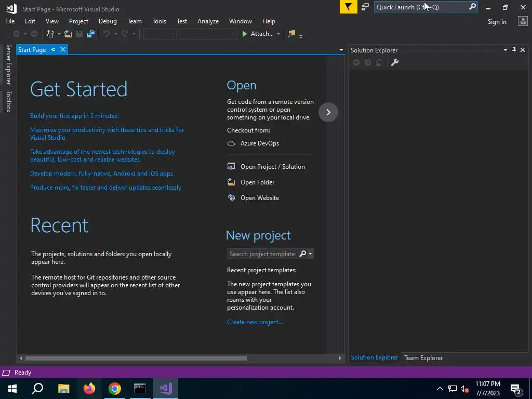The width and height of the screenshot is (532, 399).
Task: Expand the Server Explorer side tab
Action: click(x=8, y=64)
